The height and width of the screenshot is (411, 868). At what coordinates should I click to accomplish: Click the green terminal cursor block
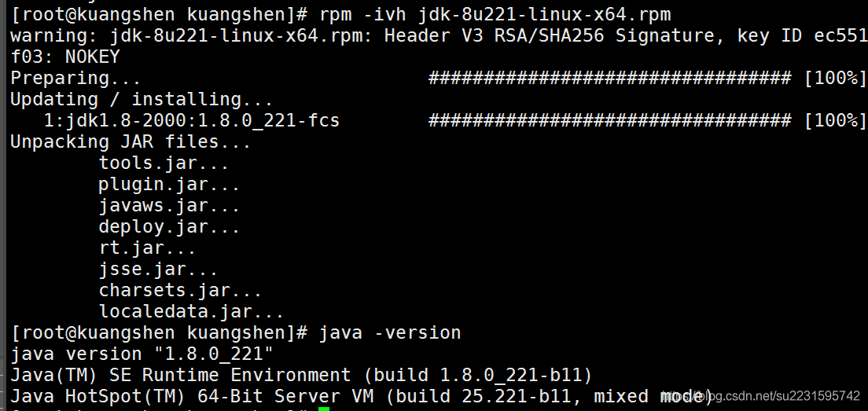[x=323, y=408]
